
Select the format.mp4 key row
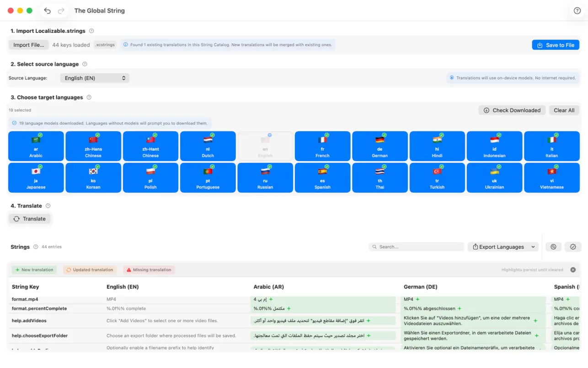(x=25, y=299)
